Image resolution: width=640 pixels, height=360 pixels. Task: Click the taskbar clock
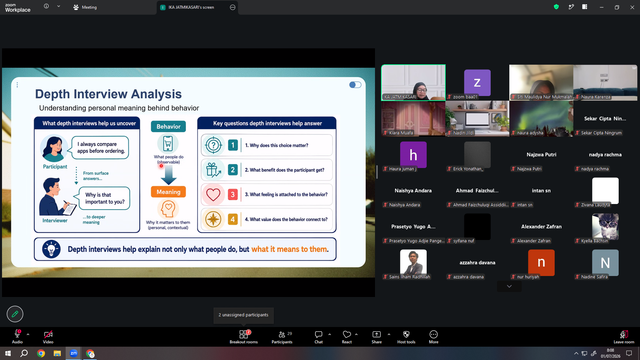[611, 353]
